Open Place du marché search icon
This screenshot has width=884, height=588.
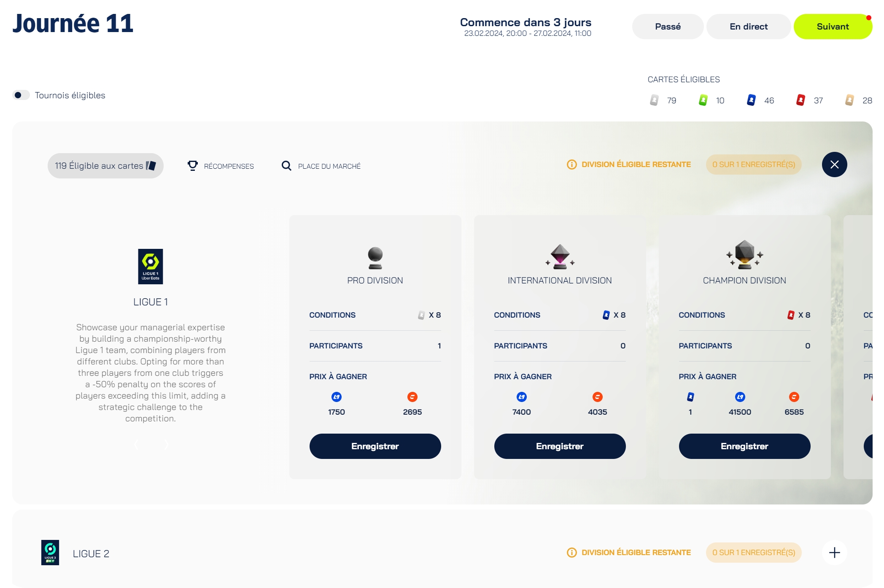click(286, 166)
